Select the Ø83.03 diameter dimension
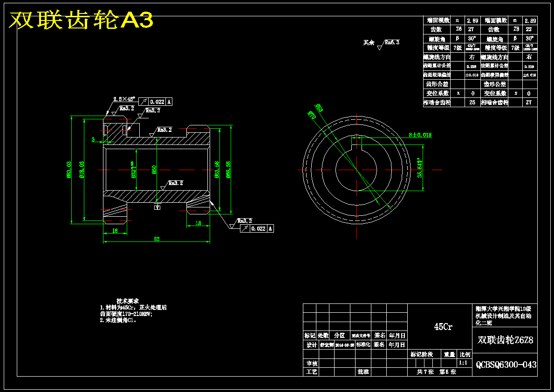 (69, 169)
